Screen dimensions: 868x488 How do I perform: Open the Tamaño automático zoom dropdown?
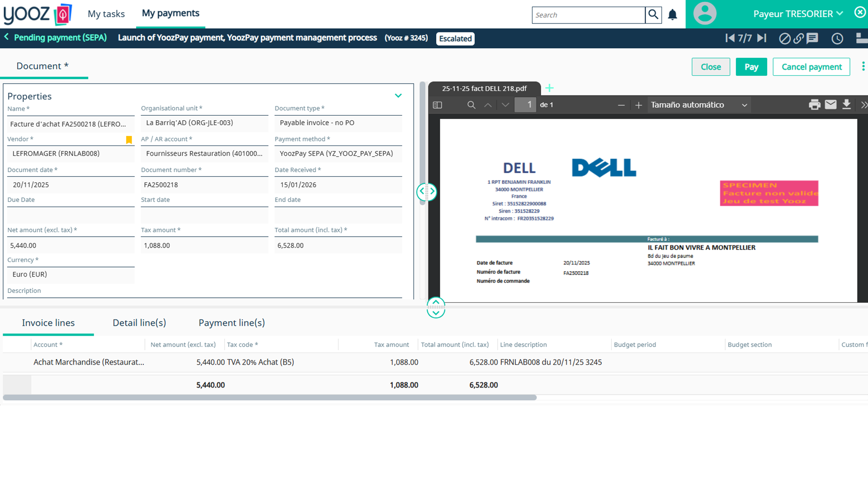click(699, 105)
